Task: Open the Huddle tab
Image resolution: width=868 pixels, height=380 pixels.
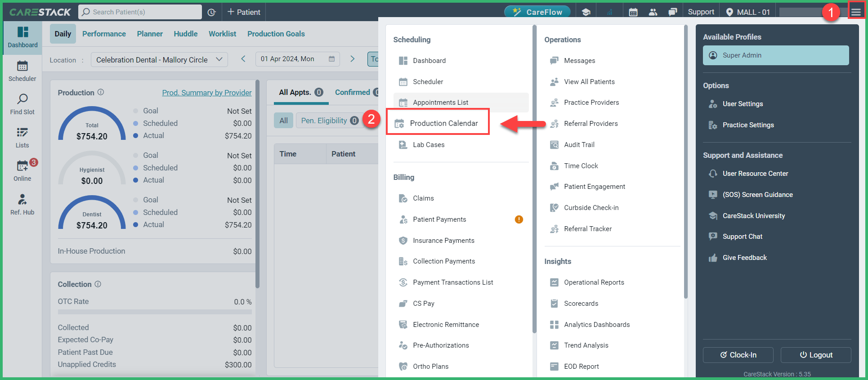Action: coord(186,34)
